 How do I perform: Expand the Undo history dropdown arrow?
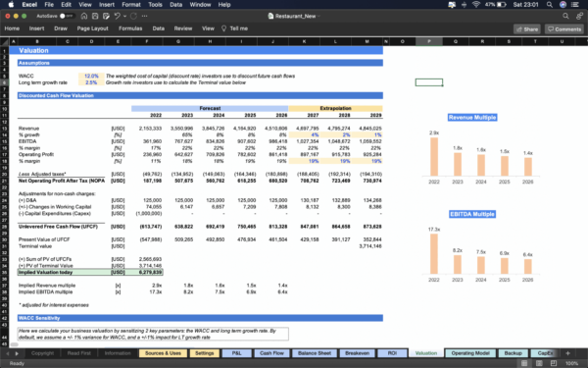point(124,16)
